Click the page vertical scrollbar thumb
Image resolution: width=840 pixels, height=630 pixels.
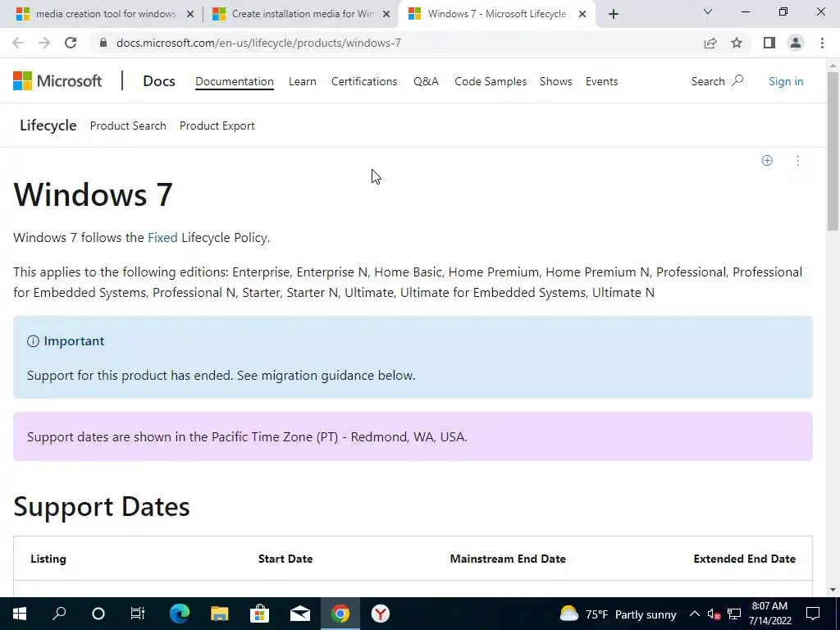pos(833,151)
